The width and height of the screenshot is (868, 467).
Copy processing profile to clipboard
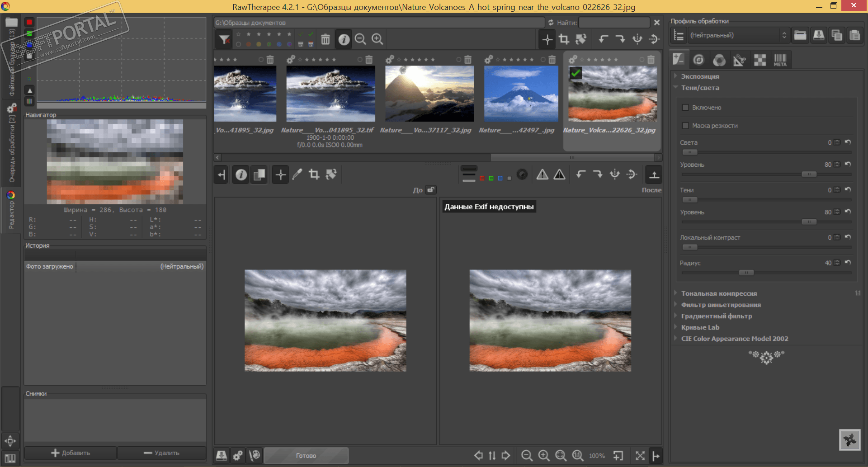point(836,35)
